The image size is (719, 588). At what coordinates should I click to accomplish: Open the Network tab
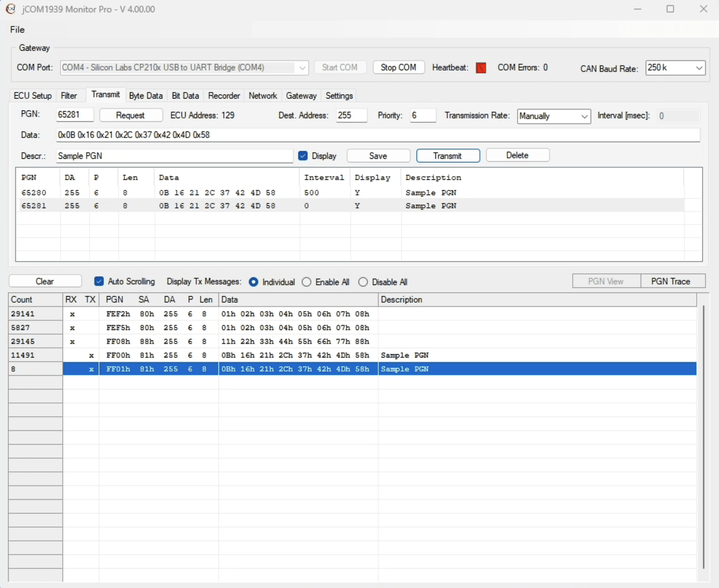click(263, 96)
